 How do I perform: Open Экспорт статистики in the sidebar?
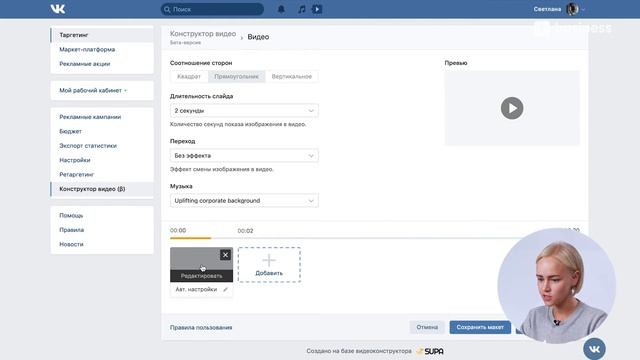click(102, 146)
